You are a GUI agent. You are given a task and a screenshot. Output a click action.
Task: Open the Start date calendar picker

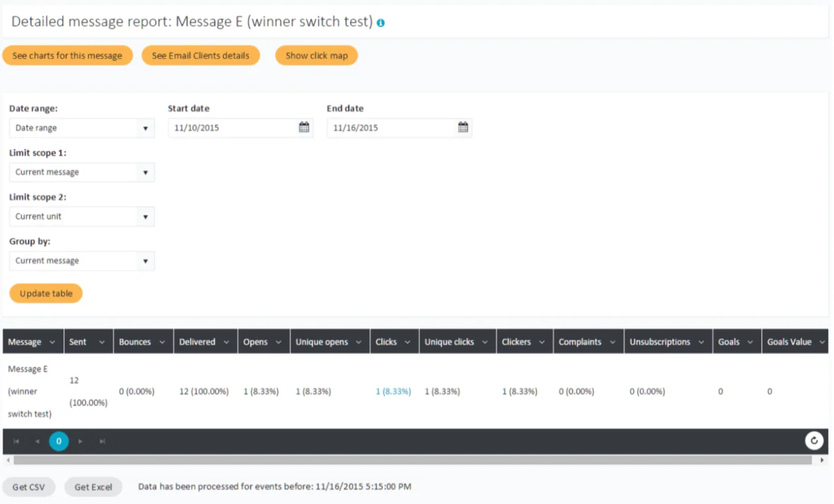(304, 128)
